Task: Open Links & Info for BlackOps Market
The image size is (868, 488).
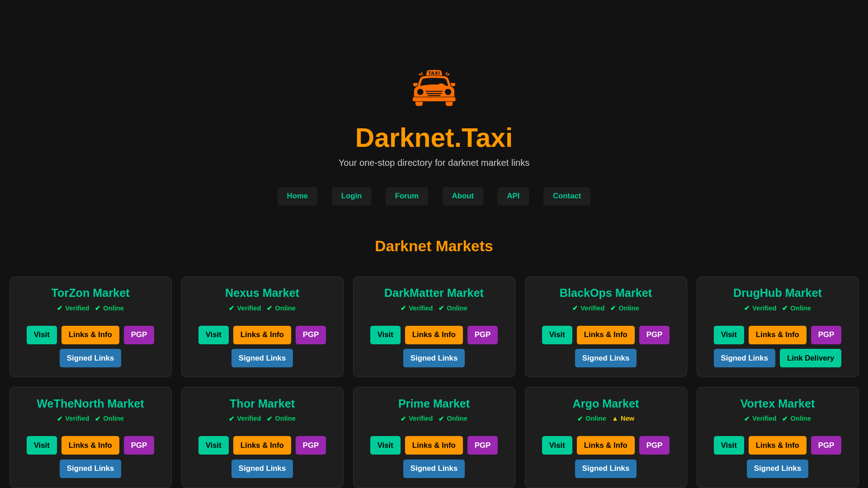Action: click(606, 335)
